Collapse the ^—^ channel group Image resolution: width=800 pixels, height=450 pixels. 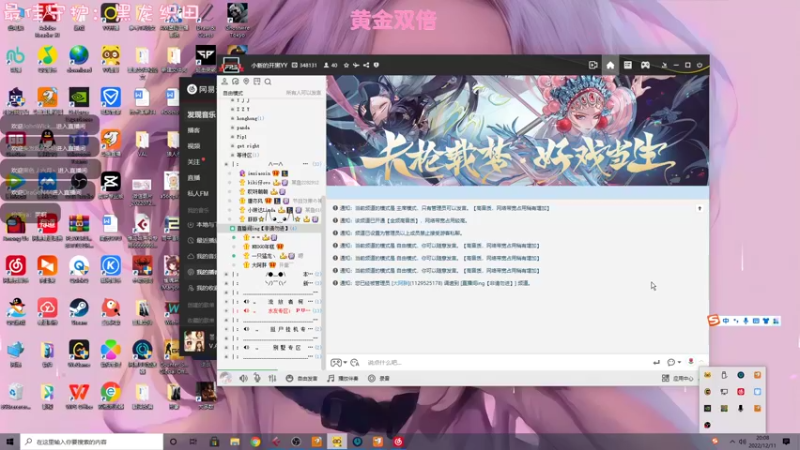pyautogui.click(x=227, y=164)
